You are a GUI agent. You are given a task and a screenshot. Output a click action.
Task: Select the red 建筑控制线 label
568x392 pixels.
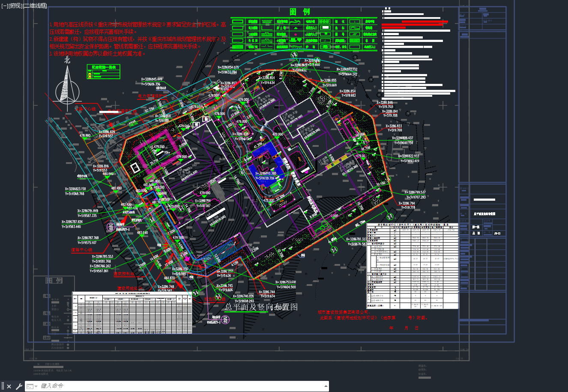124,274
